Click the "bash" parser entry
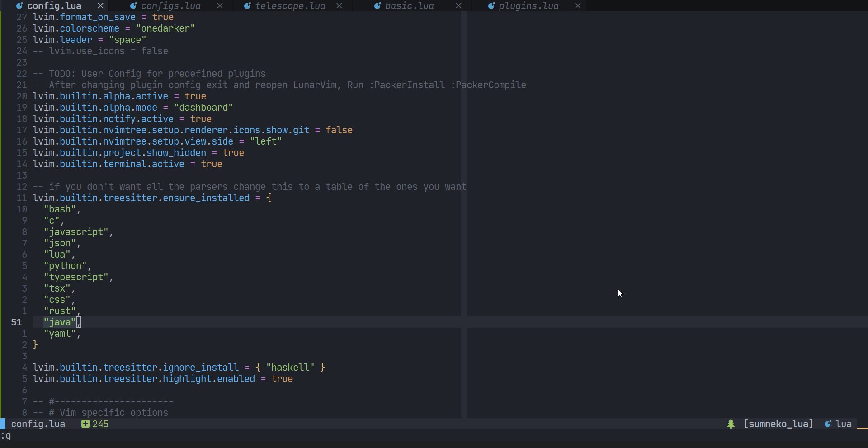The width and height of the screenshot is (868, 448). 60,209
